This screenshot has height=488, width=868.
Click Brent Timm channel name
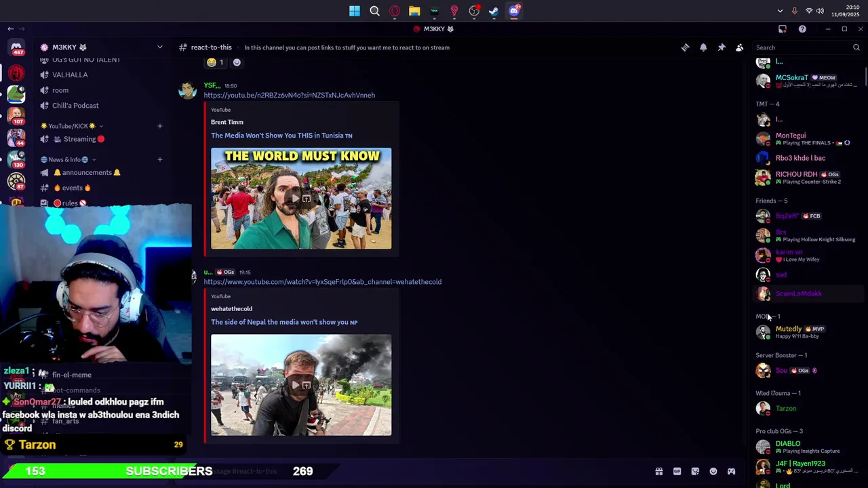(226, 122)
